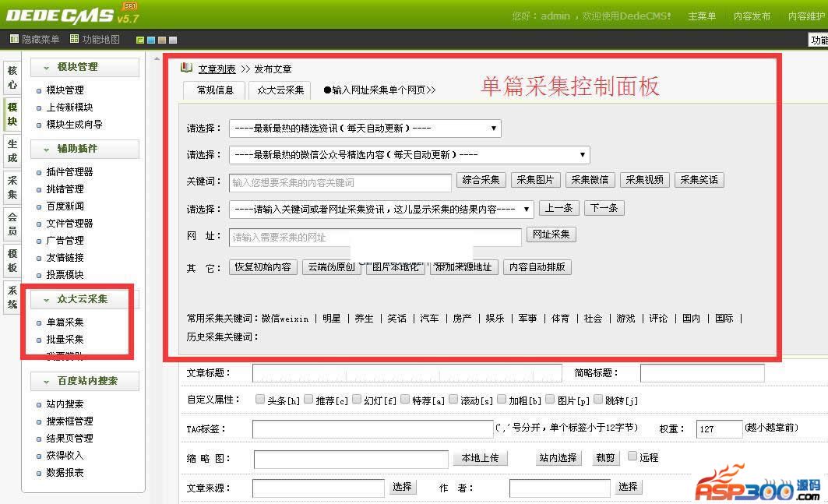Click the 采集笑话 button
This screenshot has width=828, height=504.
[699, 180]
